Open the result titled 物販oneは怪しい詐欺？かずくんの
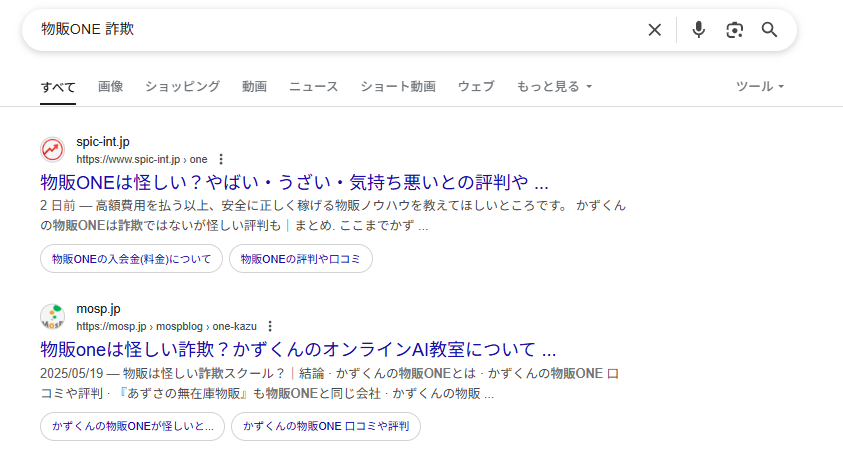This screenshot has height=458, width=843. [298, 349]
